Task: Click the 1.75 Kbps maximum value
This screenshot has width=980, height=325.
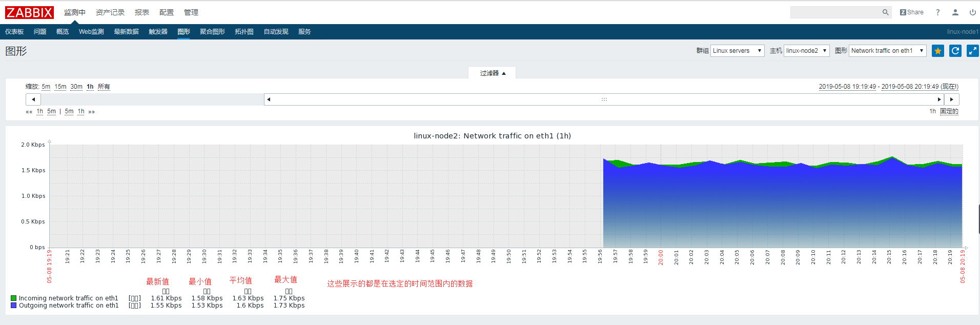Action: 289,298
